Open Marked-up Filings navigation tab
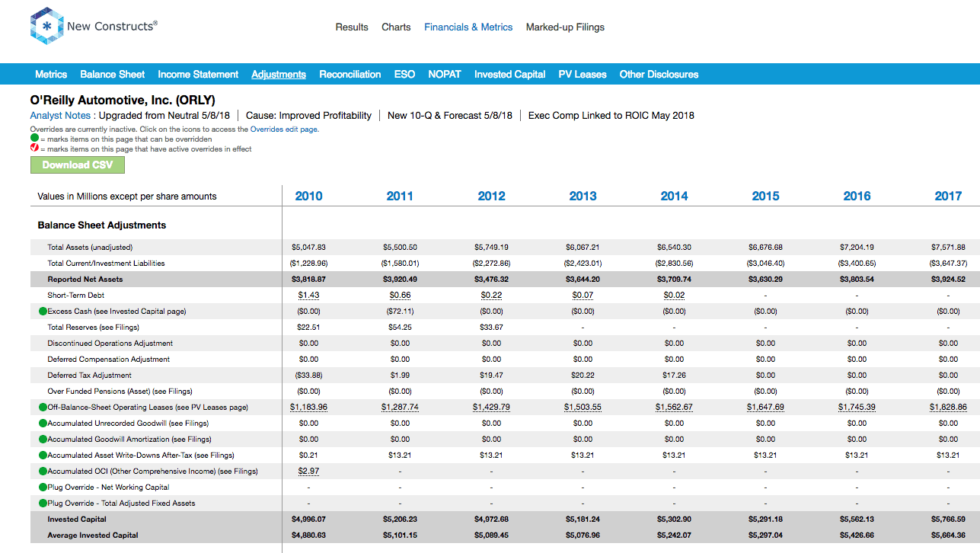 point(565,27)
